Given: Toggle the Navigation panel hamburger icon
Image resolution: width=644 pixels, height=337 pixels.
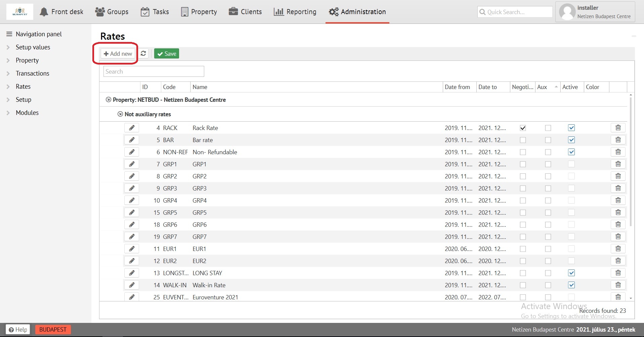Looking at the screenshot, I should 9,34.
